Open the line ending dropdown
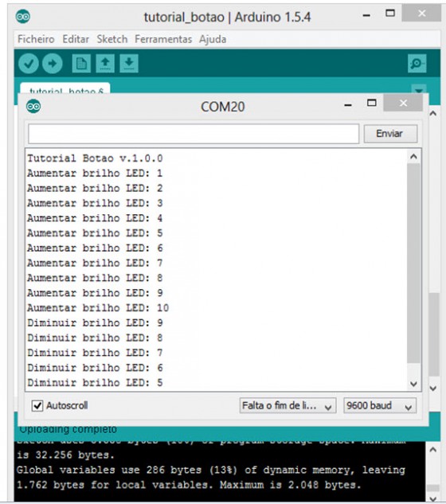 (288, 405)
